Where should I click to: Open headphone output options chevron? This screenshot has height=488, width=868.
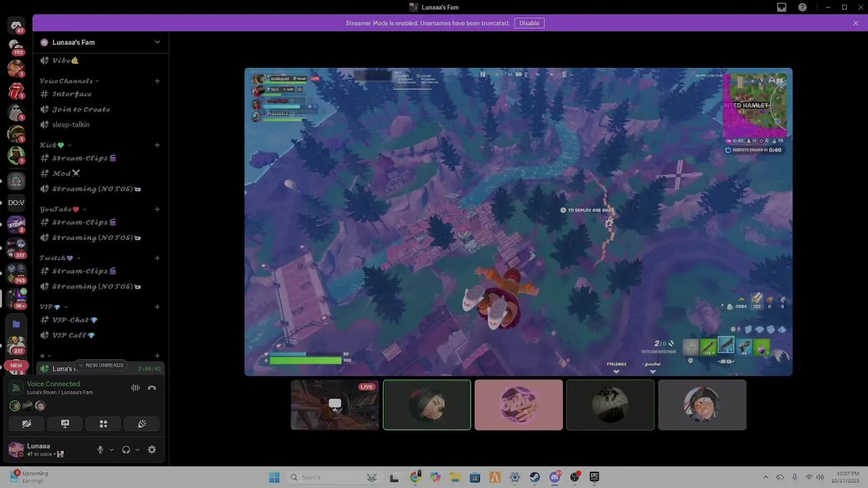click(x=137, y=449)
